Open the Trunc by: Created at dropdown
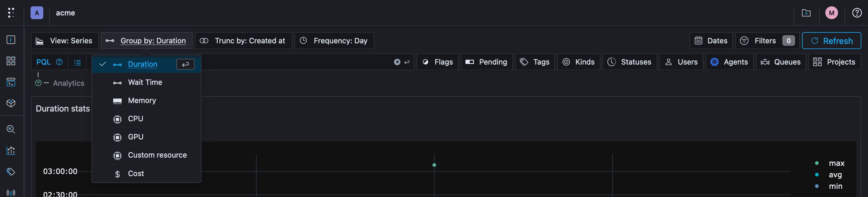The height and width of the screenshot is (197, 868). click(244, 41)
